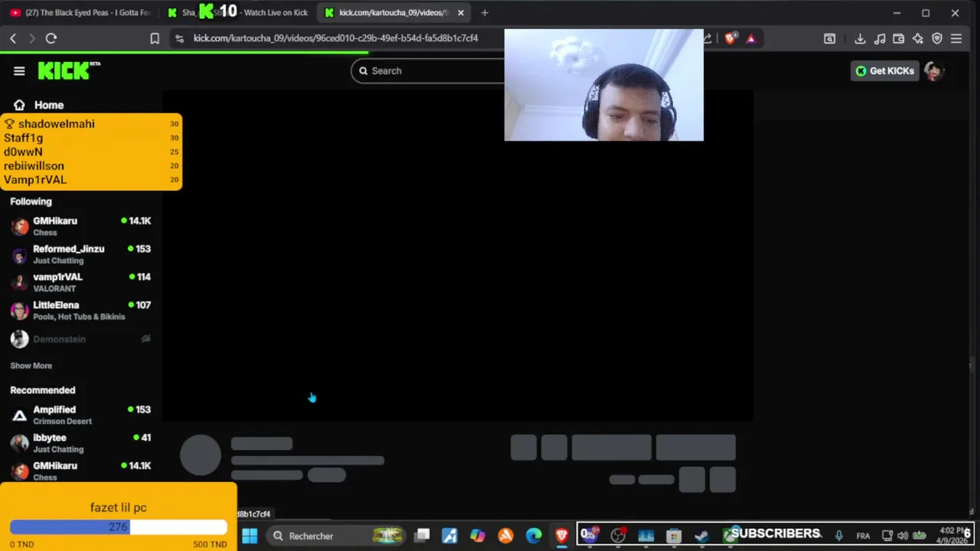Open Amplified channel under Recommended
The height and width of the screenshot is (551, 980).
coord(80,415)
